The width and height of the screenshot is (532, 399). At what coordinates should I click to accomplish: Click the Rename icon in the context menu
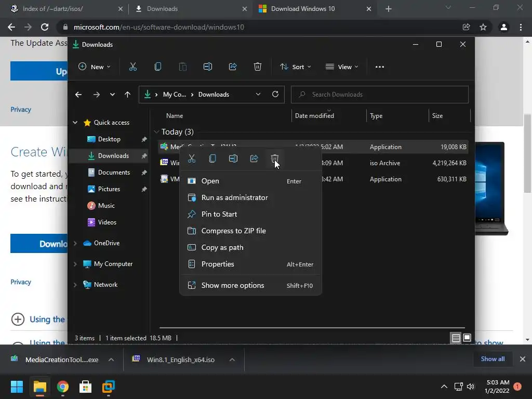coord(233,158)
